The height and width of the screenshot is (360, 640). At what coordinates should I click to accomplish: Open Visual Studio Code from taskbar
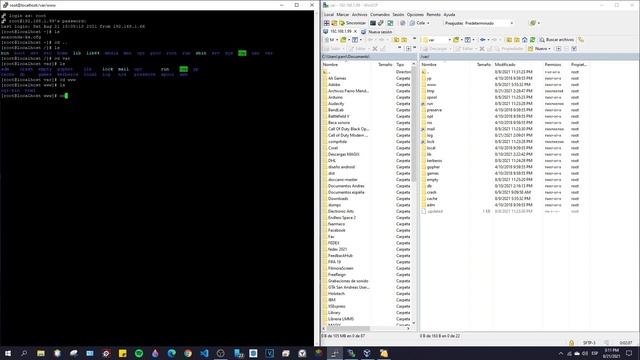[204, 353]
